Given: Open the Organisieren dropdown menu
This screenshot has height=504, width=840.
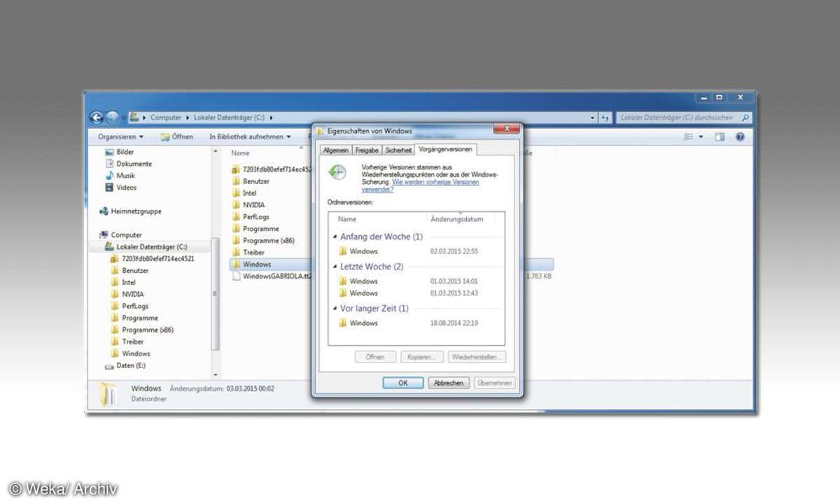Looking at the screenshot, I should pyautogui.click(x=120, y=137).
